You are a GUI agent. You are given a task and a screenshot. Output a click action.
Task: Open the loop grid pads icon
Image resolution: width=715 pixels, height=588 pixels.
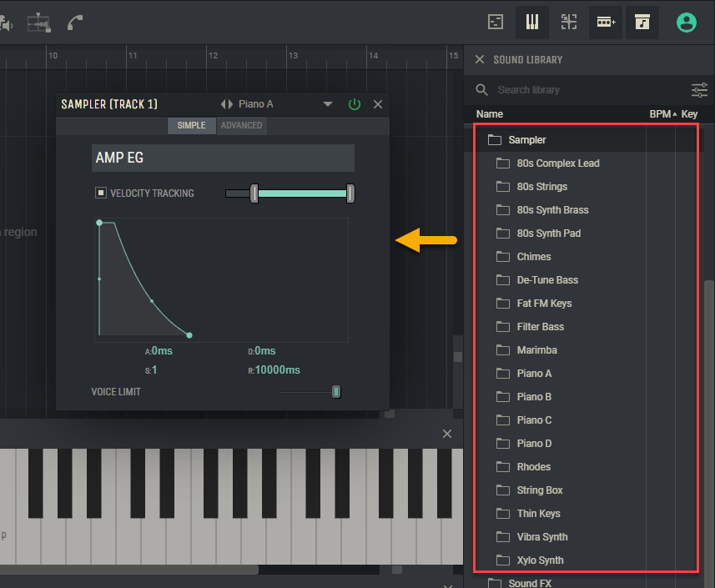pyautogui.click(x=569, y=22)
